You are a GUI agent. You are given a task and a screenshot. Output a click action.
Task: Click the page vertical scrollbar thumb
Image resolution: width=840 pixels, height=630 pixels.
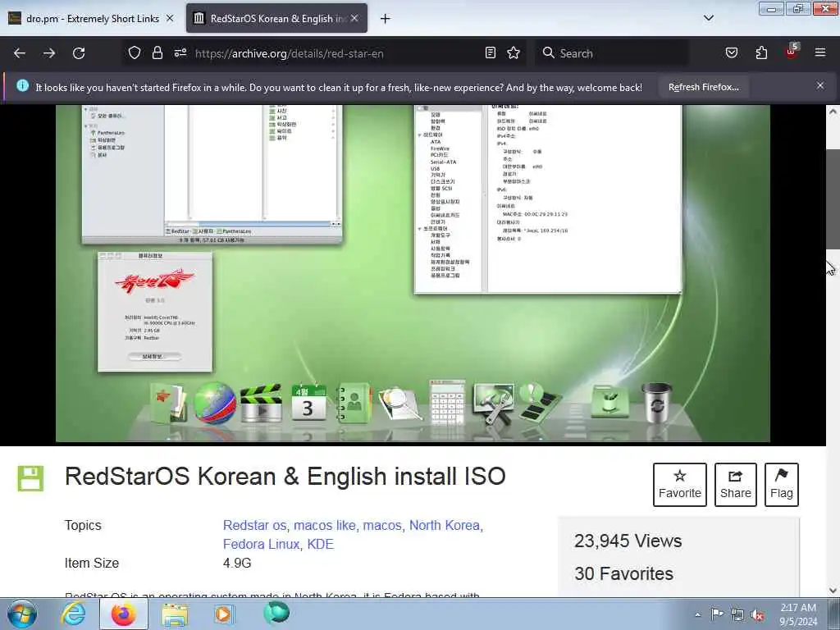pyautogui.click(x=833, y=199)
